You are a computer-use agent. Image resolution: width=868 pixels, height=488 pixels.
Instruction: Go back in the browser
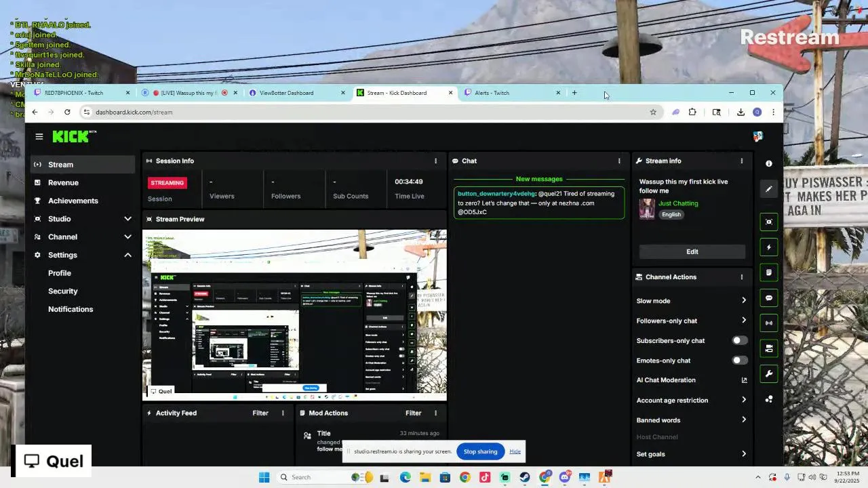35,113
